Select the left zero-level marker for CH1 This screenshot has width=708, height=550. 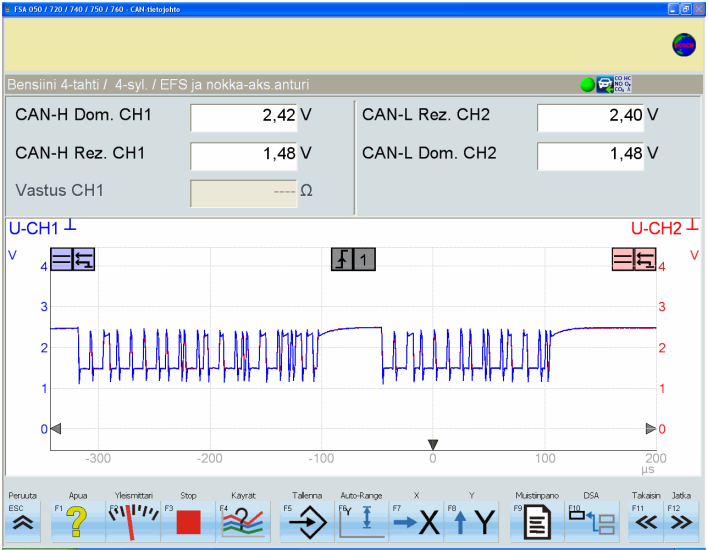pyautogui.click(x=56, y=429)
